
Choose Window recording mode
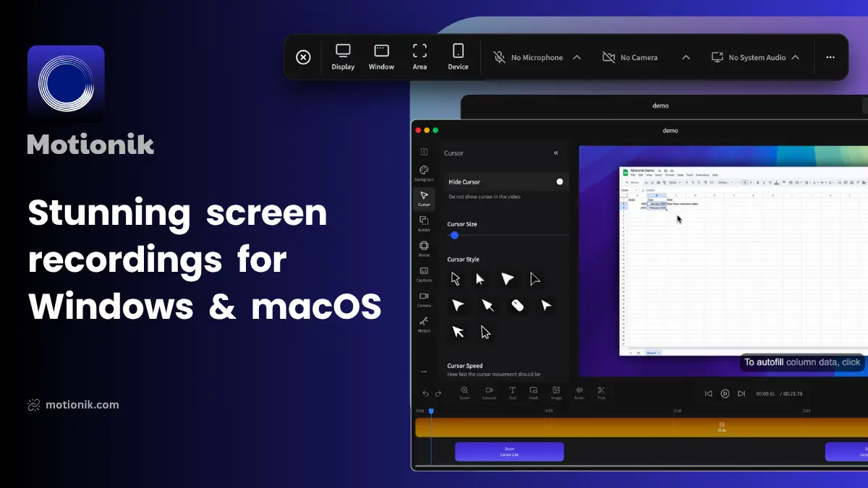(381, 57)
